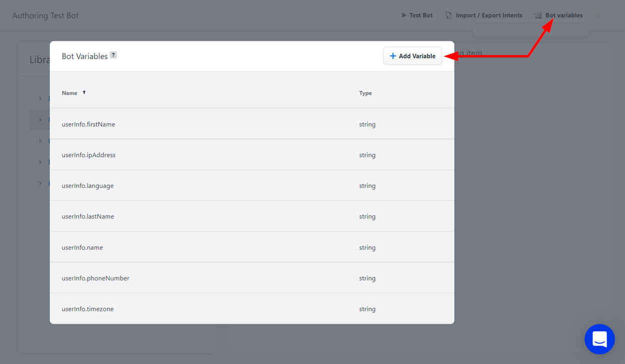Screen dimensions: 625x364
Task: Expand the highlighted second library tree chevron
Action: tap(40, 120)
